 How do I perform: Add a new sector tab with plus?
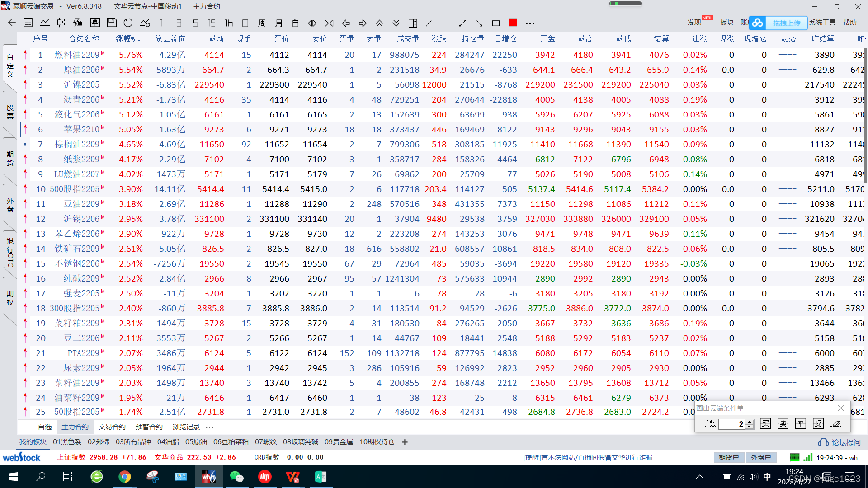405,442
